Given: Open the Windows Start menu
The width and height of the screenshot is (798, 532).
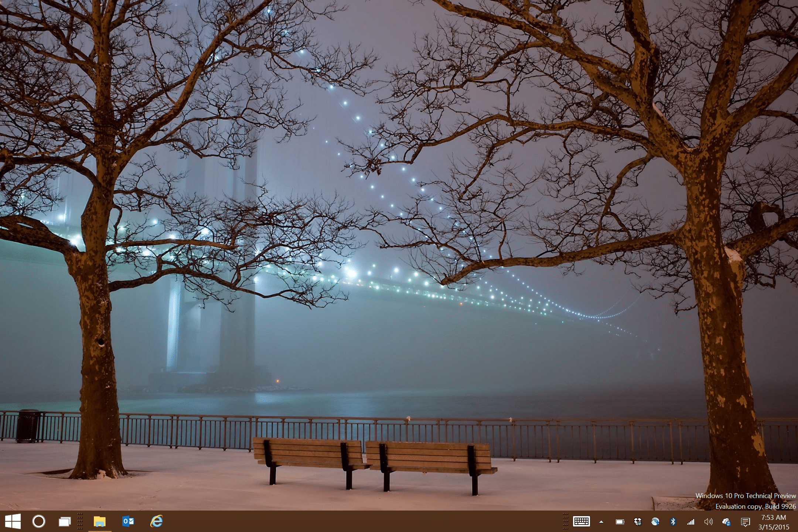Looking at the screenshot, I should pyautogui.click(x=13, y=521).
